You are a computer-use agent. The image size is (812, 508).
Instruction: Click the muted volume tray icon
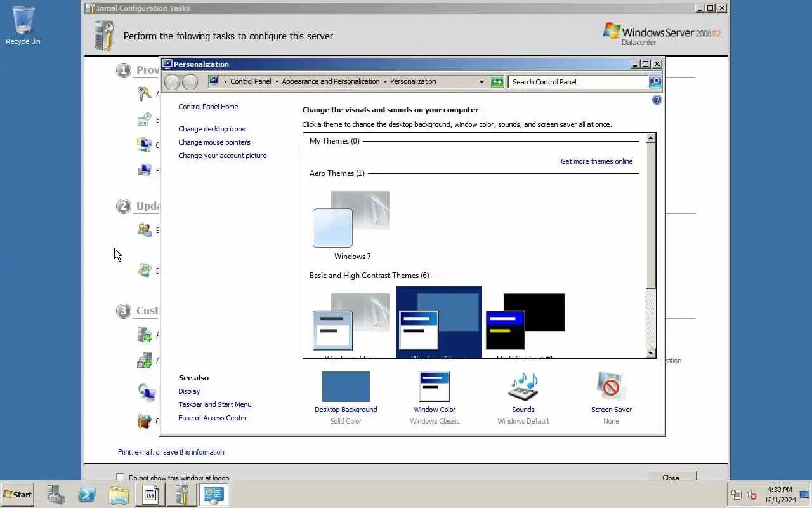point(752,495)
